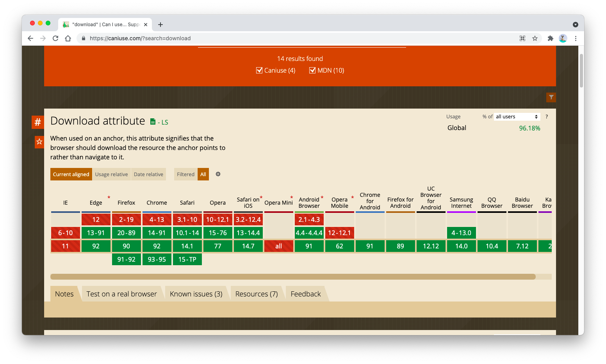
Task: Open Chrome three-dot menu
Action: pos(576,38)
